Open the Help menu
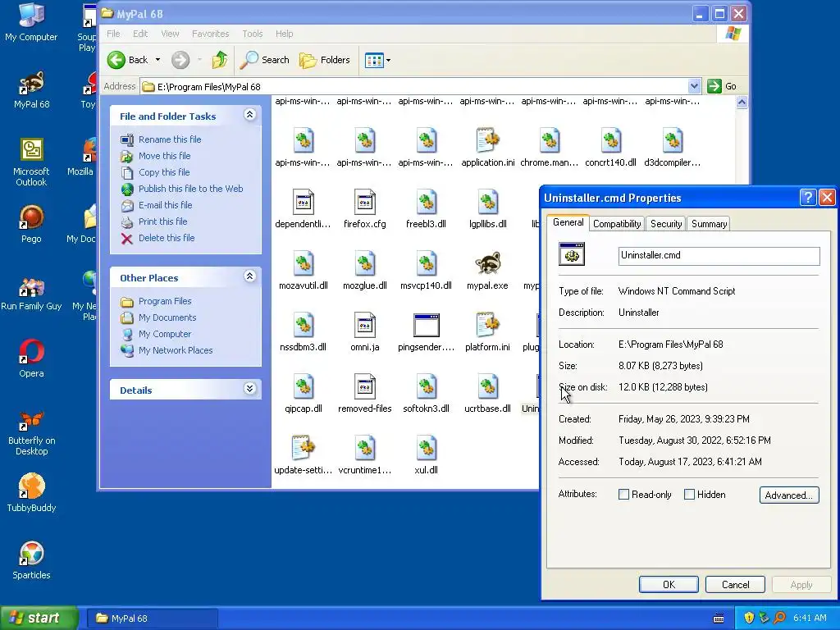 point(285,34)
